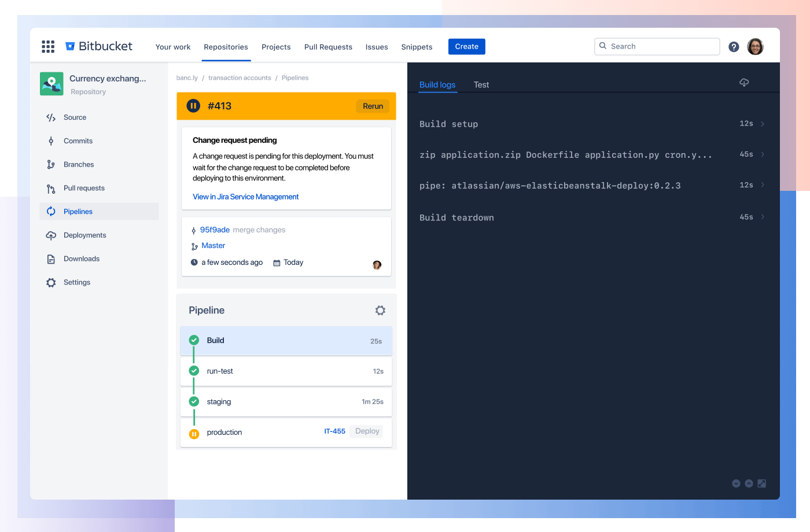The width and height of the screenshot is (810, 532).
Task: View the Commits history icon
Action: point(51,141)
